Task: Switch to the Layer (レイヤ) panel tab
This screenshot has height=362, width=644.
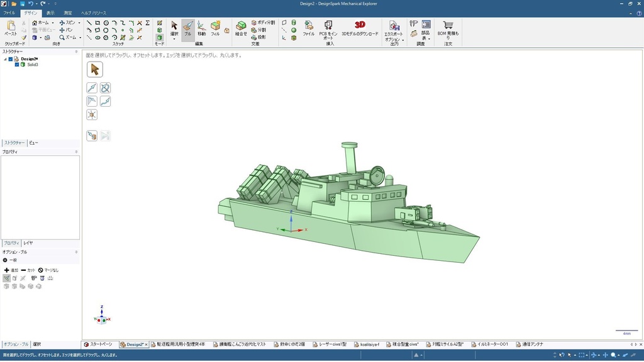Action: coord(28,243)
